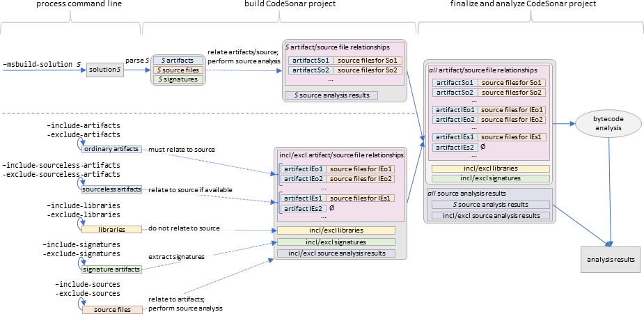Click the 'extract signatures' label
644x314 pixels.
click(x=177, y=257)
